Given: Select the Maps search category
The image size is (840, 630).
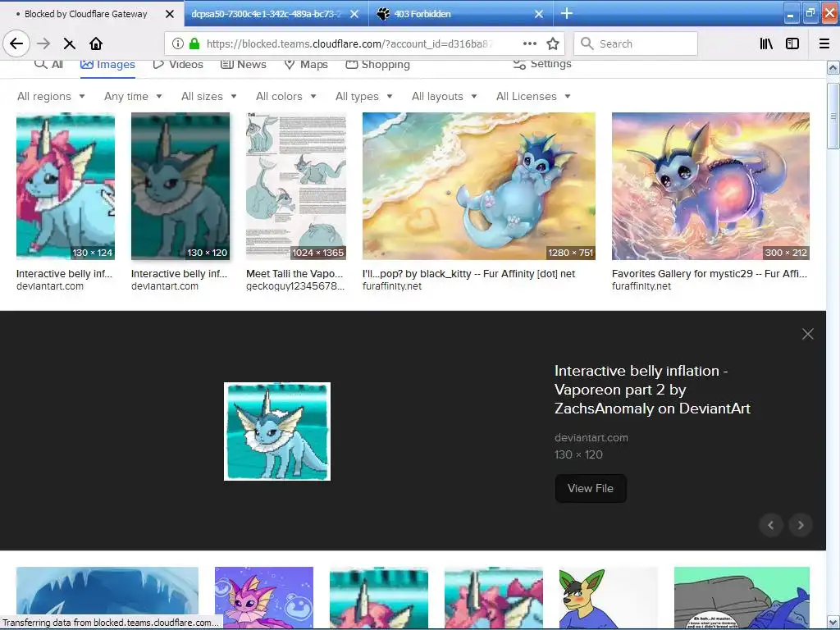Looking at the screenshot, I should pos(306,64).
